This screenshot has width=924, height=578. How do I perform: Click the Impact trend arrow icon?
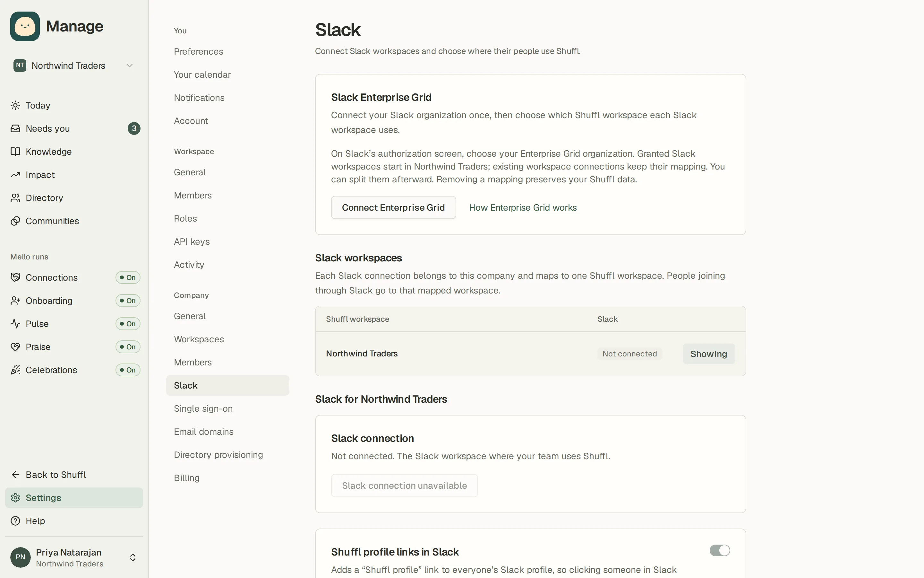point(15,175)
